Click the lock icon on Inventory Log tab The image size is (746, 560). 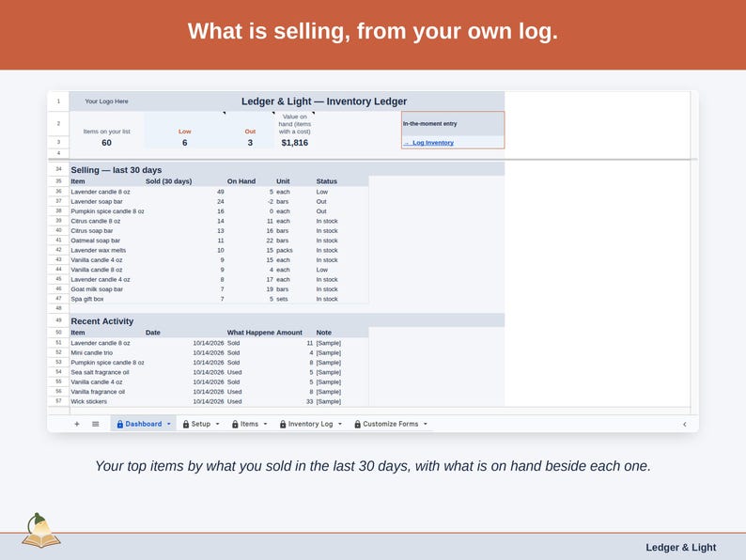283,424
